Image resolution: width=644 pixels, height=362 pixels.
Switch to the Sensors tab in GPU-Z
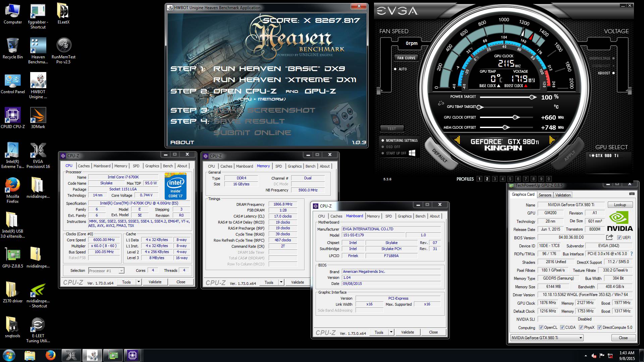(545, 195)
